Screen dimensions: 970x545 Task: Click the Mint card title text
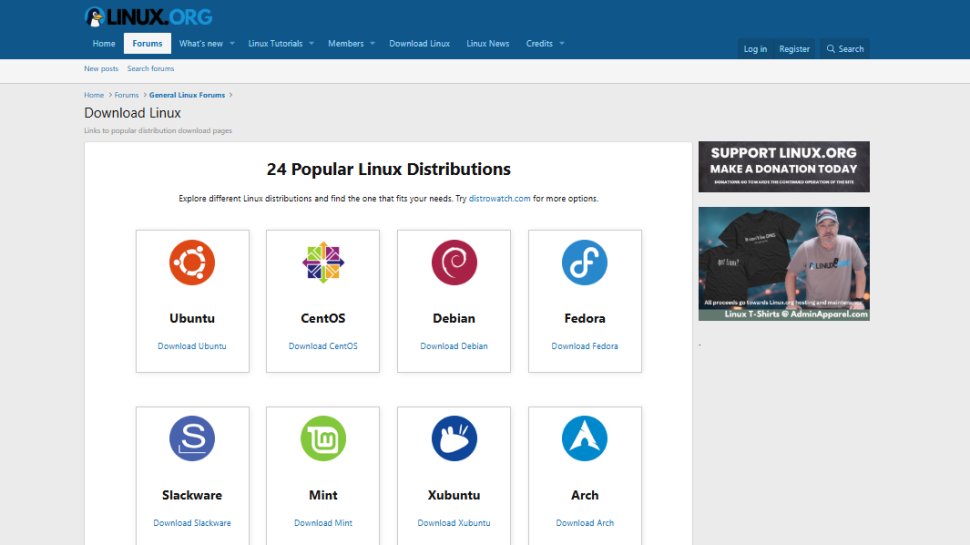click(x=323, y=495)
